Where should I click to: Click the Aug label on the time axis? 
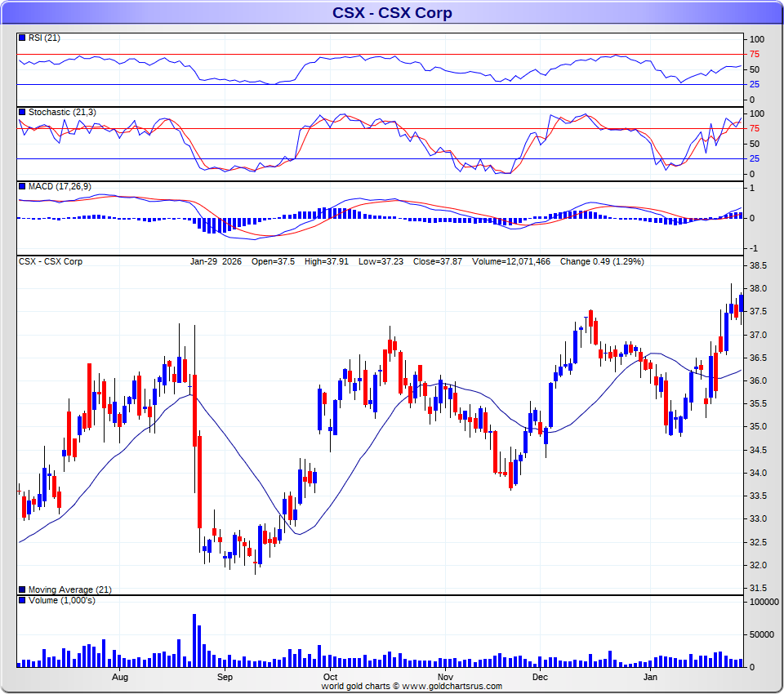(x=120, y=678)
